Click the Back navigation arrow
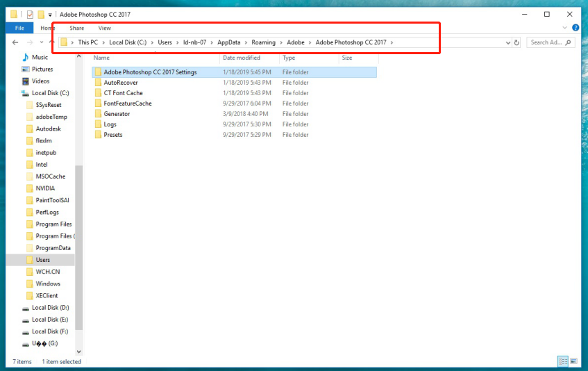Image resolution: width=588 pixels, height=371 pixels. coord(15,42)
